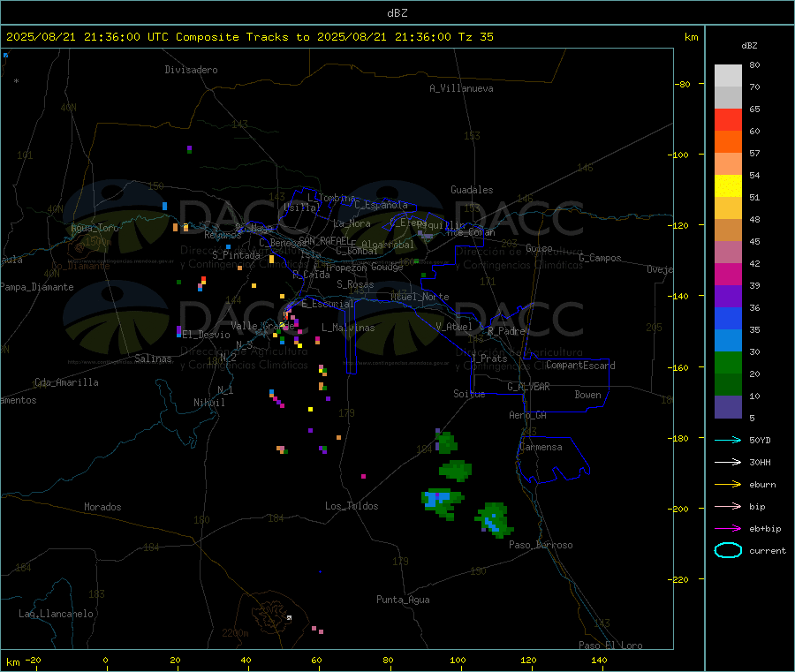795x672 pixels.
Task: Click the Pampa_Diamante map label
Action: (x=37, y=287)
